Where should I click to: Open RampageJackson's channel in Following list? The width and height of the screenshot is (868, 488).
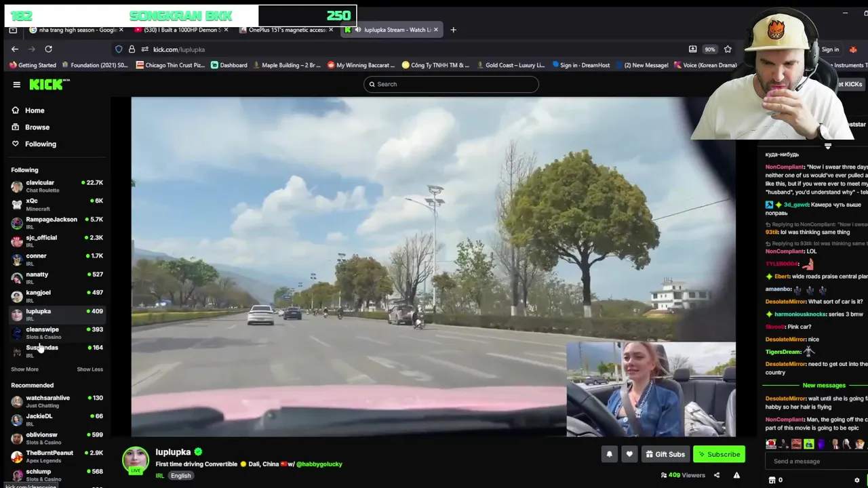(57, 222)
